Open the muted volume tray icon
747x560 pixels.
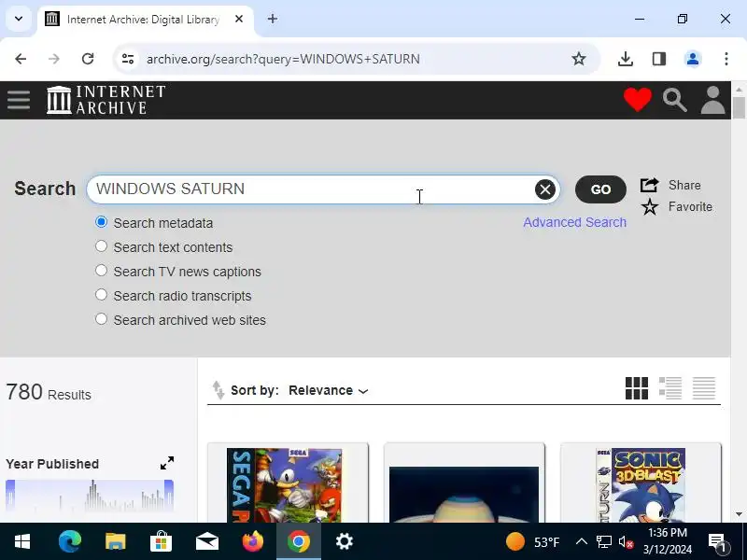[626, 542]
